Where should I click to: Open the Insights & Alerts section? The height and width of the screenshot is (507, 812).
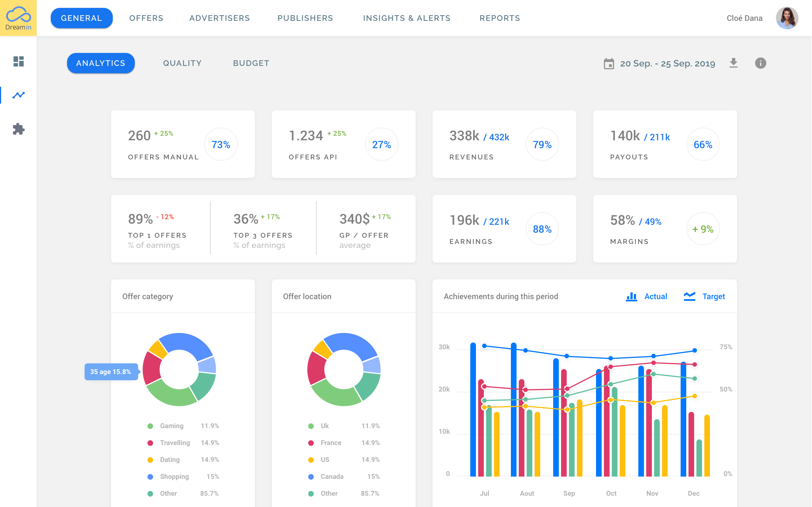pos(406,18)
